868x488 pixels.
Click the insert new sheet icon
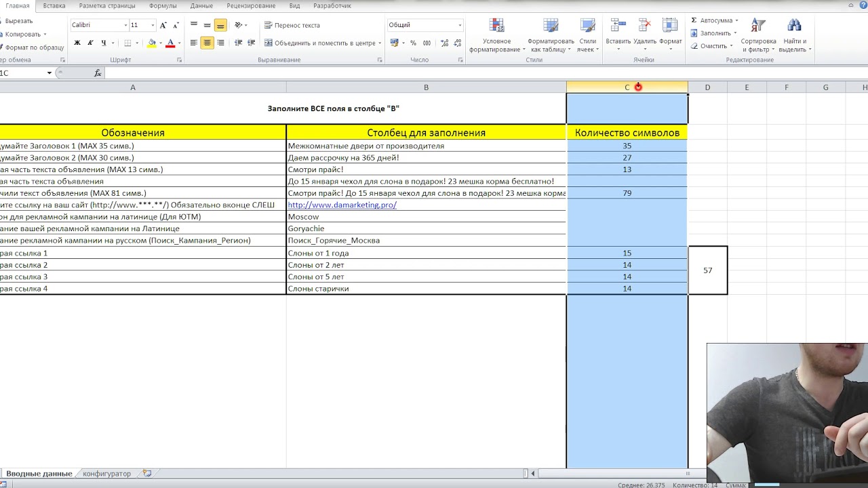147,473
